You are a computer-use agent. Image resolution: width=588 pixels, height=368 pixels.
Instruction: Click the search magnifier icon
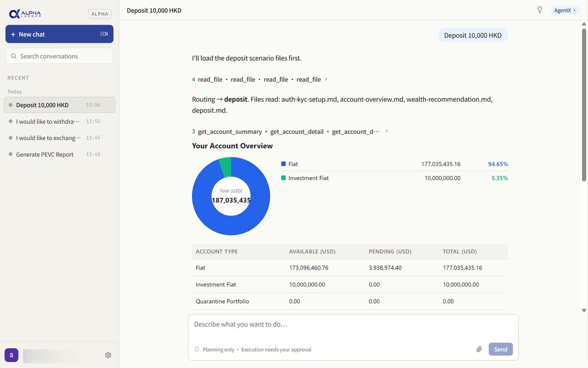14,56
